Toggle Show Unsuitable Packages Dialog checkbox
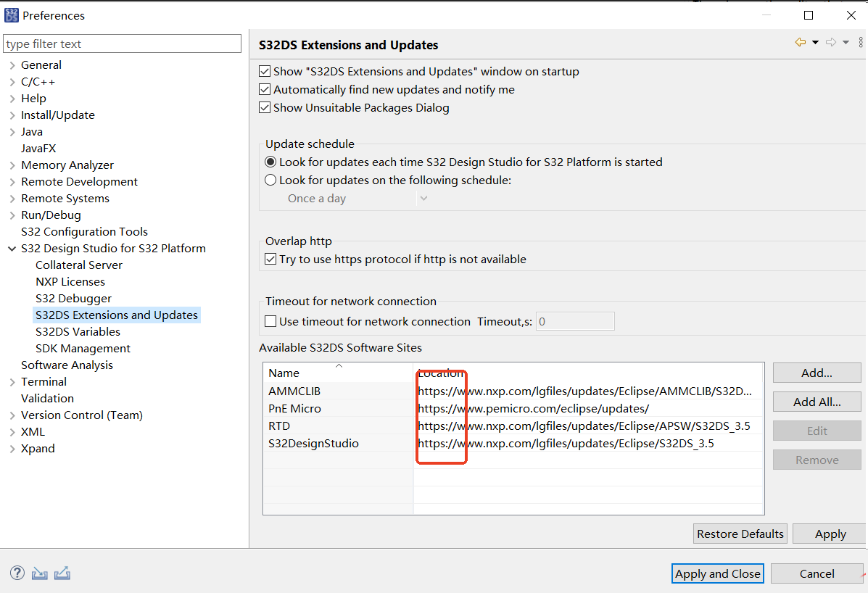868x593 pixels. click(265, 107)
